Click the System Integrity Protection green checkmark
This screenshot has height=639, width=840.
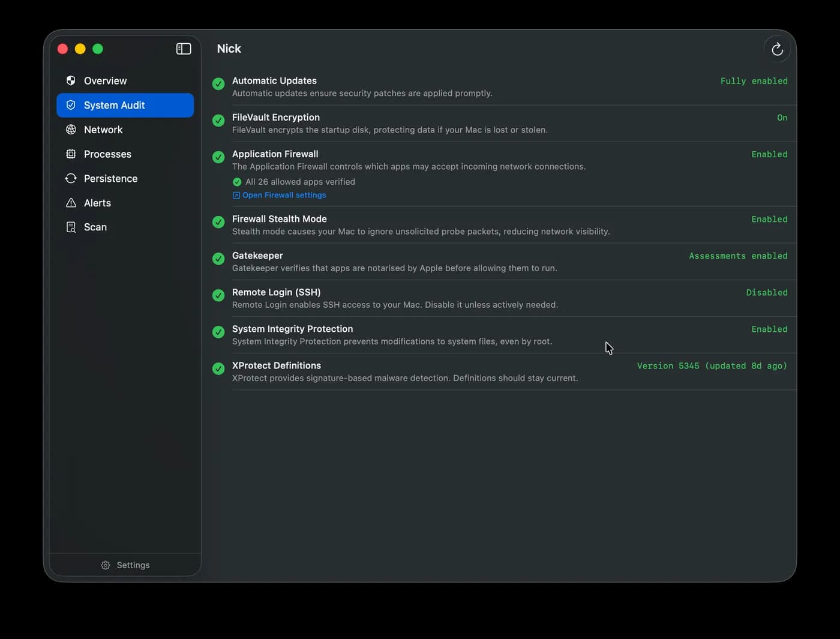coord(218,332)
